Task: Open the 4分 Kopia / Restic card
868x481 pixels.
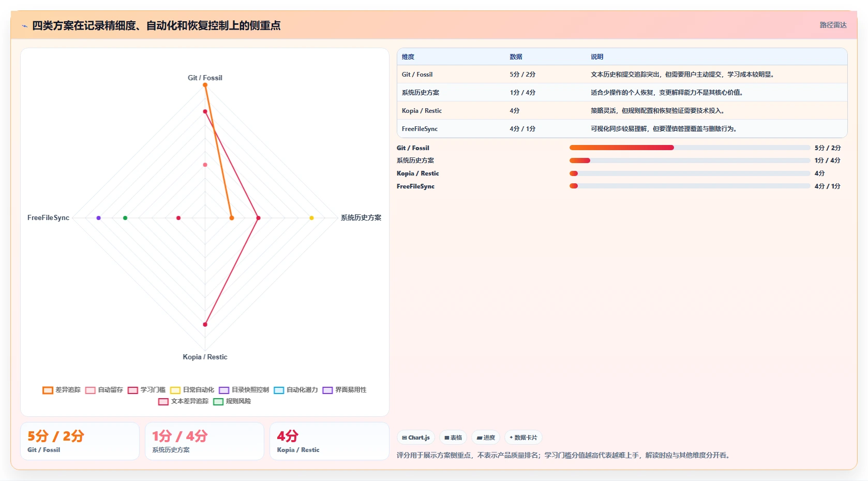Action: [329, 441]
